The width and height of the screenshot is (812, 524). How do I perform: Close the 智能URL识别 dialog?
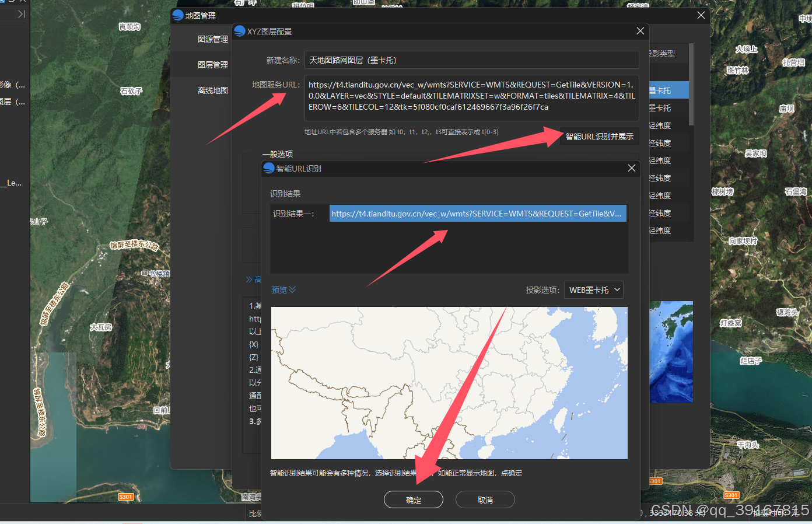pyautogui.click(x=631, y=168)
